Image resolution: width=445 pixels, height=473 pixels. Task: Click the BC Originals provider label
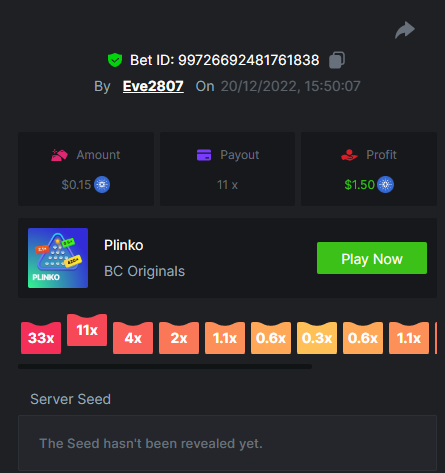point(144,271)
